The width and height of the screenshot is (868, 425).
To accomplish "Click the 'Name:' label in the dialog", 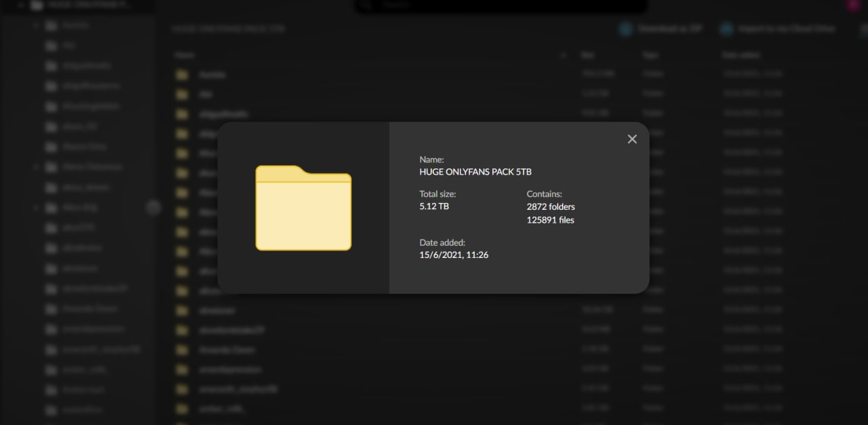I will pos(431,160).
